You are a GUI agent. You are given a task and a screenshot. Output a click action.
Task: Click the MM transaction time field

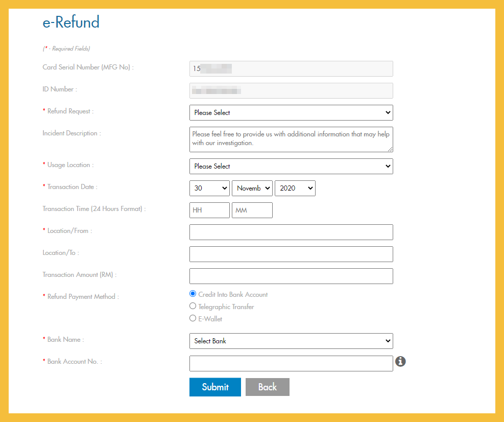tap(252, 210)
